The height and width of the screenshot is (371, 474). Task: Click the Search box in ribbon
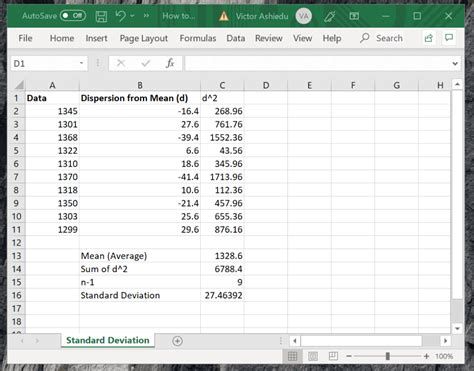click(x=382, y=38)
